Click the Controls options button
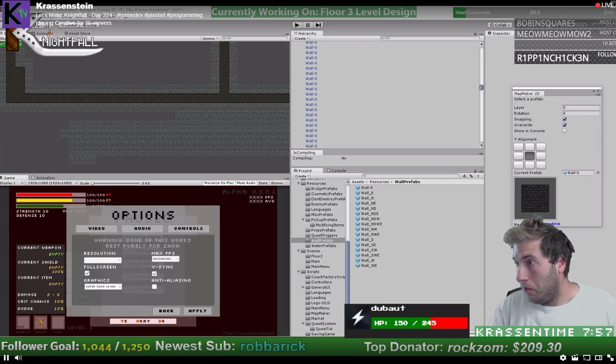The height and width of the screenshot is (364, 616). pyautogui.click(x=188, y=229)
